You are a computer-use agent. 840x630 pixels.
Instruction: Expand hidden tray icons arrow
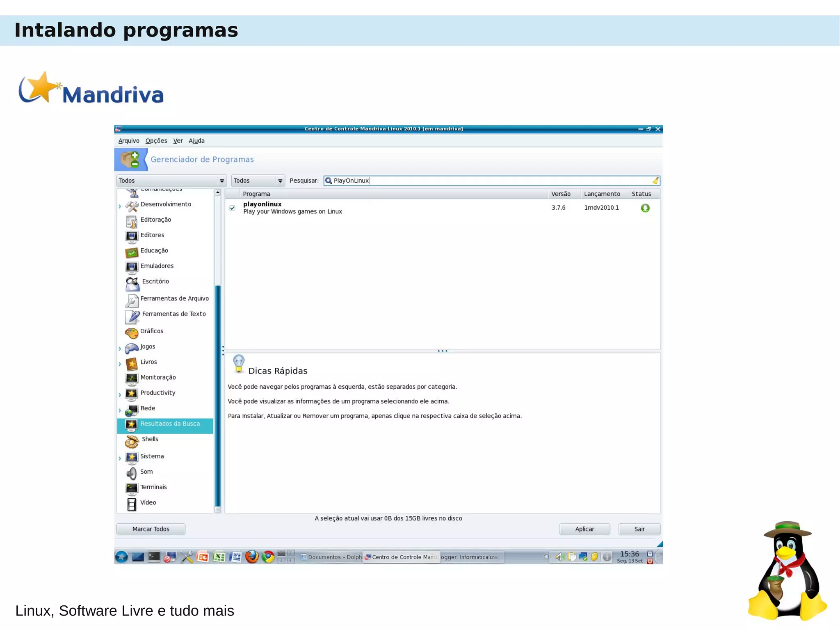tap(546, 557)
